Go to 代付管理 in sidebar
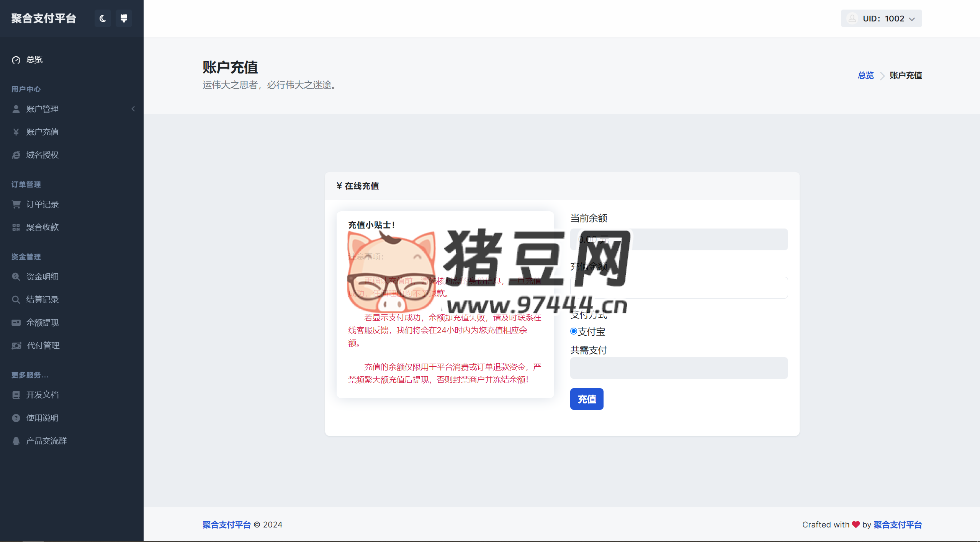The height and width of the screenshot is (542, 980). point(43,345)
